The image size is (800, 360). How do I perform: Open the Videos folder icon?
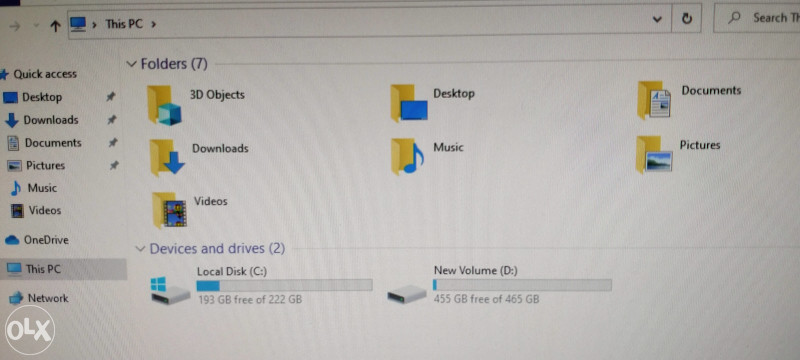click(169, 210)
